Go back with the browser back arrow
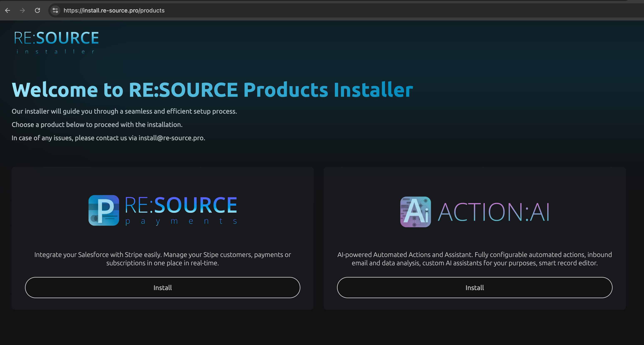 tap(7, 10)
